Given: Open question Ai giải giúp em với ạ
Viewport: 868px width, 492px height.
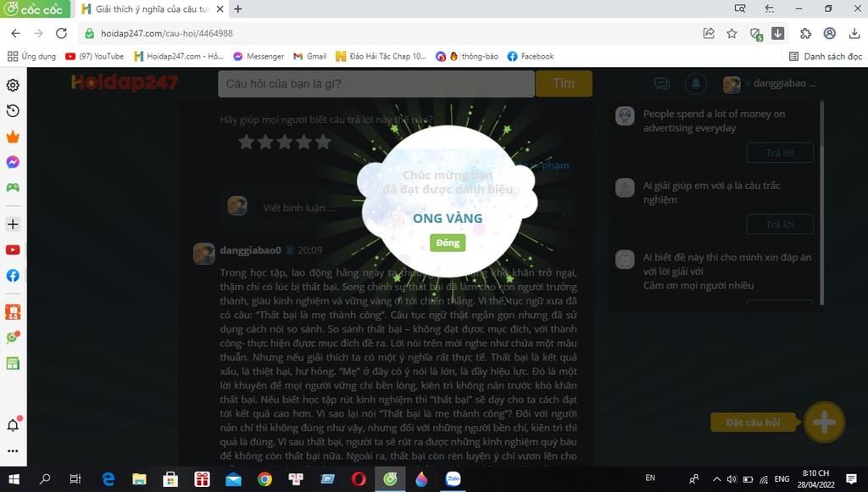Looking at the screenshot, I should pyautogui.click(x=711, y=193).
